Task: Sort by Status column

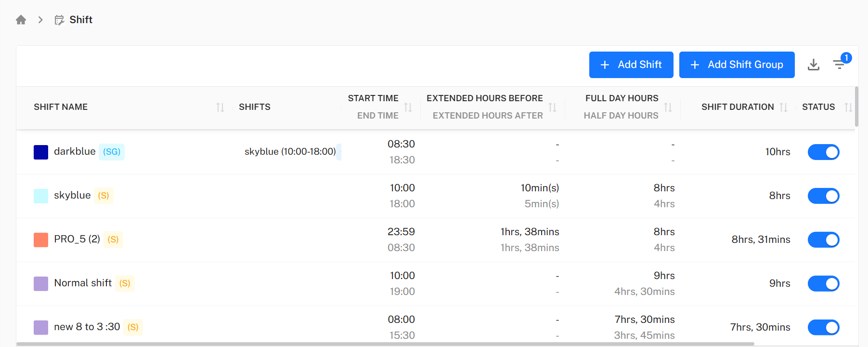Action: click(848, 107)
